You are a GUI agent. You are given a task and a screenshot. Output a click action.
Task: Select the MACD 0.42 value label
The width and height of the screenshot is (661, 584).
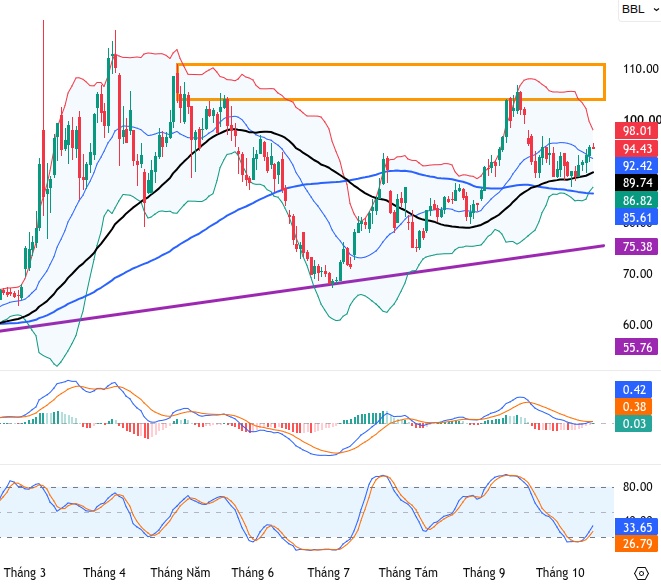pos(634,389)
